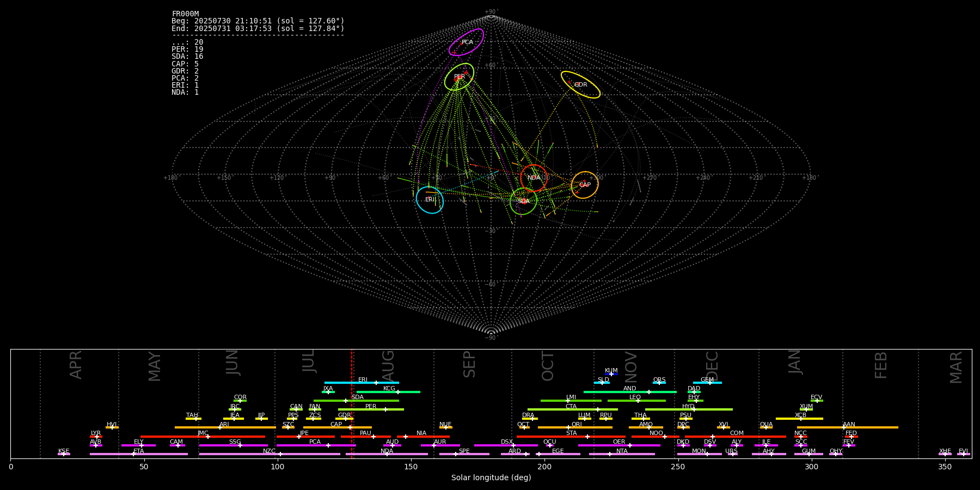980x490 pixels.
Task: Click the ORS shower bar in timeline
Action: 659,383
